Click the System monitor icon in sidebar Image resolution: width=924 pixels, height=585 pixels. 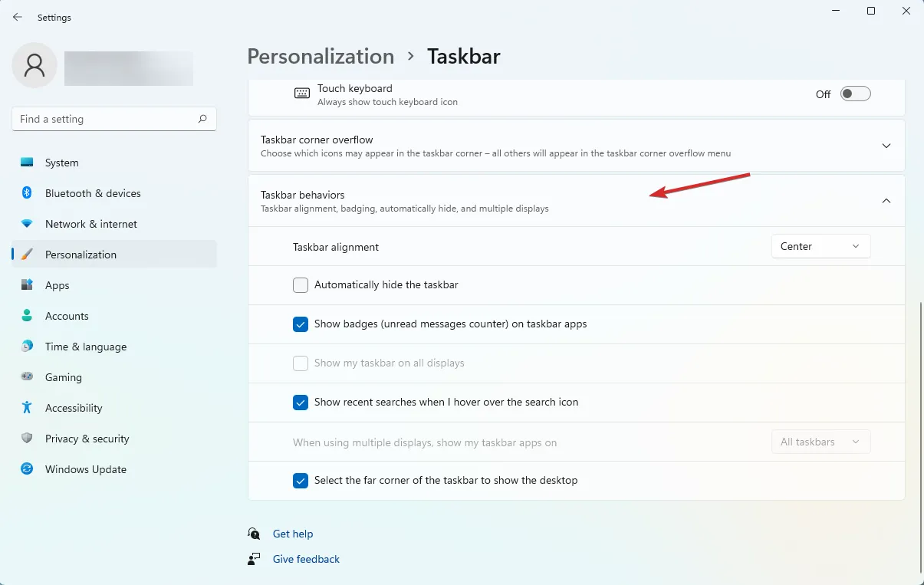27,163
